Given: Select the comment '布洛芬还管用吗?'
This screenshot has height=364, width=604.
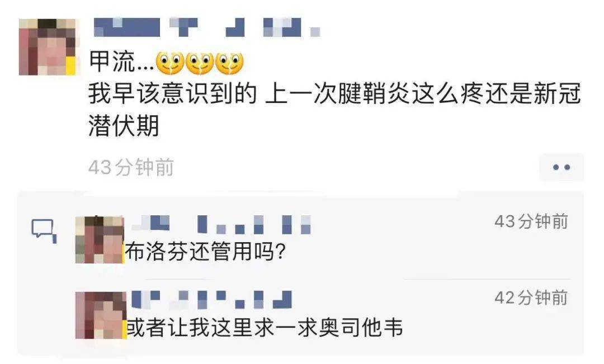Looking at the screenshot, I should pos(205,252).
